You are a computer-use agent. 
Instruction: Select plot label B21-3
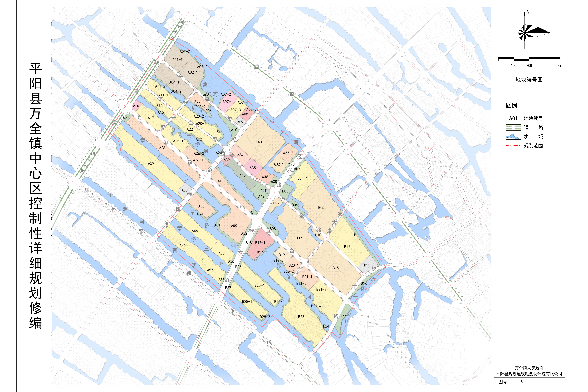pos(321,289)
